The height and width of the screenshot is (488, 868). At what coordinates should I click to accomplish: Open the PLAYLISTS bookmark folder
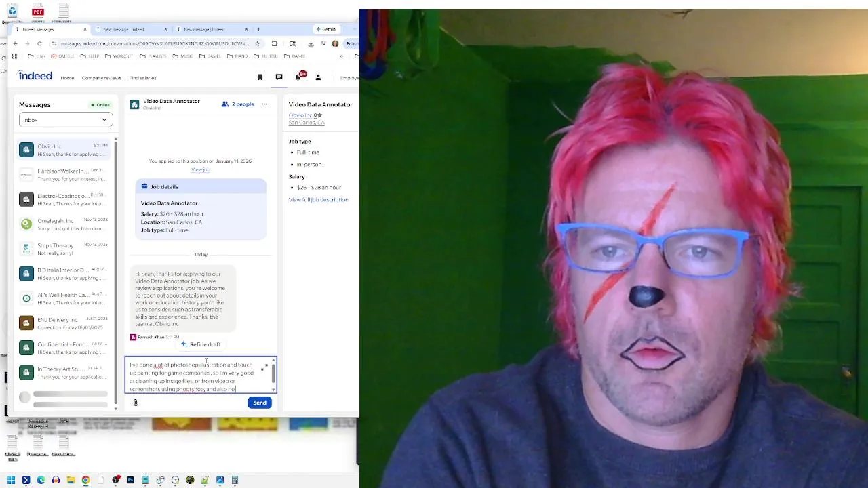(x=152, y=56)
